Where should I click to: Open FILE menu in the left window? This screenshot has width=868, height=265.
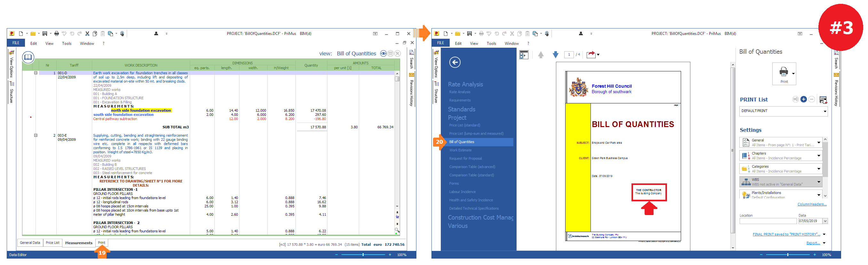coord(16,43)
